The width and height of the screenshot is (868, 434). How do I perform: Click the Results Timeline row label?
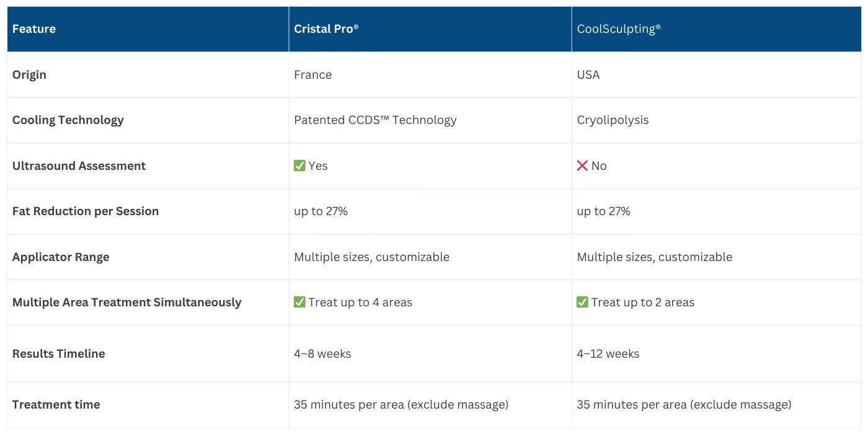tap(59, 354)
